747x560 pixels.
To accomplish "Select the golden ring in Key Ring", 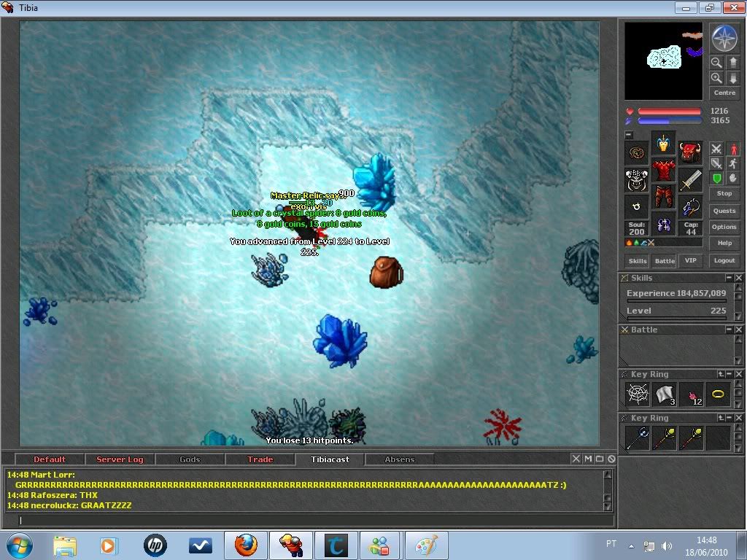I will coord(718,394).
